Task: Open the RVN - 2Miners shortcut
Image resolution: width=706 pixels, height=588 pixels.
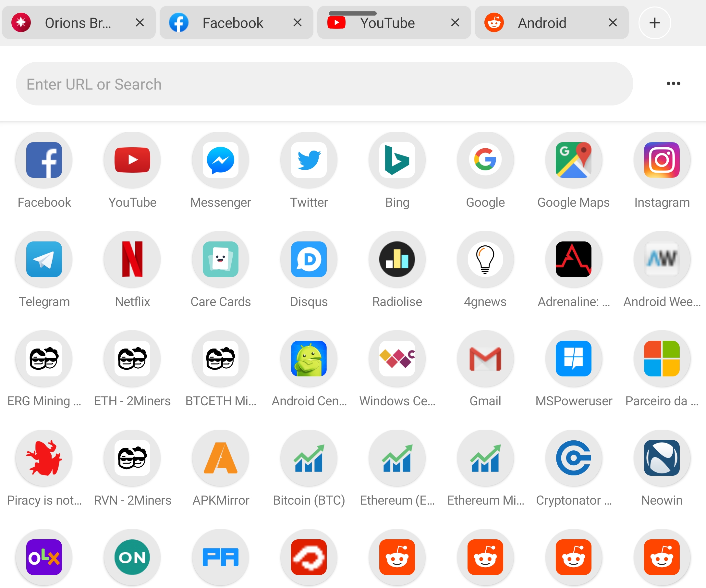Action: (x=132, y=458)
